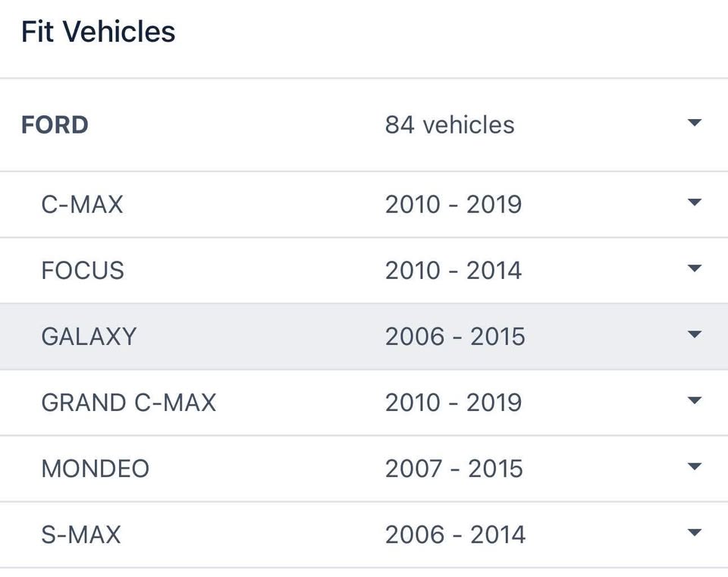Select the FOCUS model name
Screen dimensions: 728x577
coord(83,270)
